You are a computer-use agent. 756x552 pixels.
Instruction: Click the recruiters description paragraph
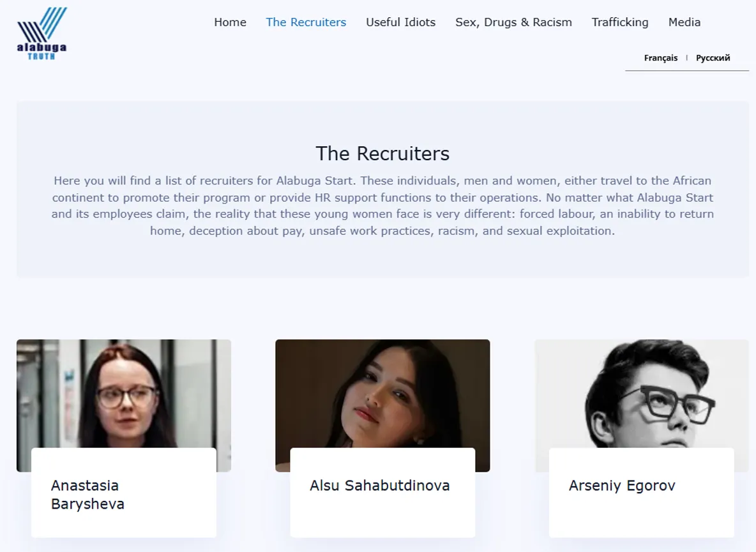point(382,205)
